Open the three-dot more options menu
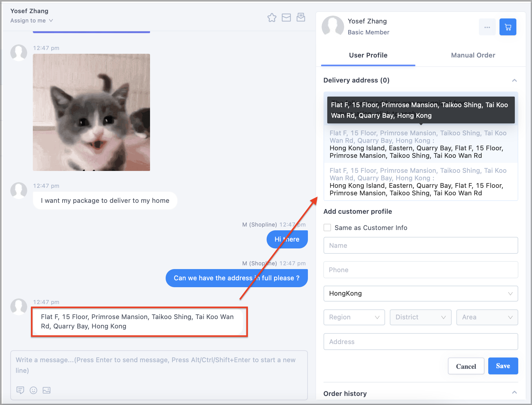 click(487, 27)
